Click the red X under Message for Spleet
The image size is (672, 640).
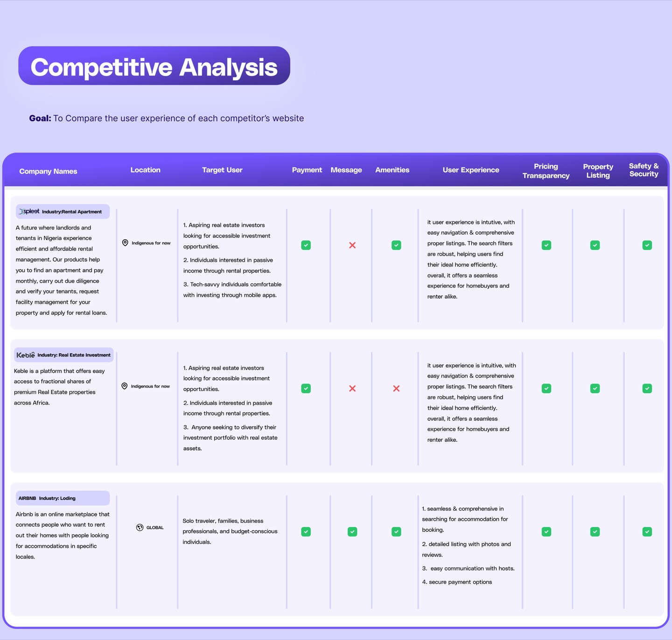click(352, 245)
